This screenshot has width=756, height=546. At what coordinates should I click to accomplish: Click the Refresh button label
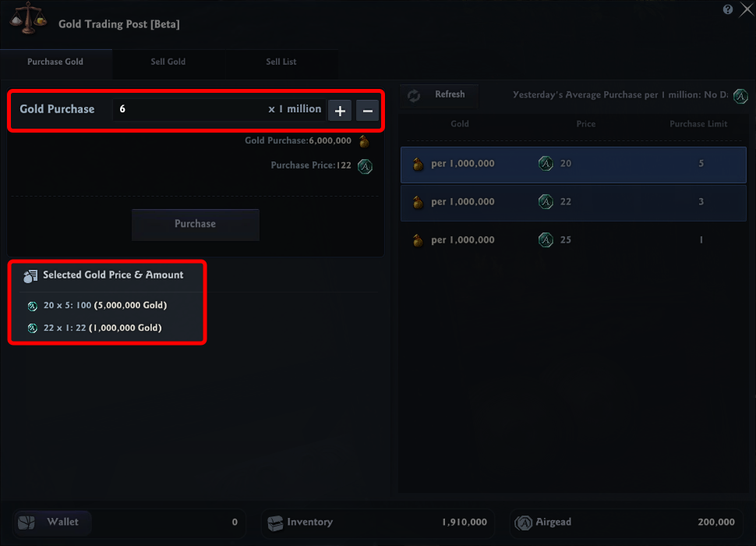tap(450, 94)
